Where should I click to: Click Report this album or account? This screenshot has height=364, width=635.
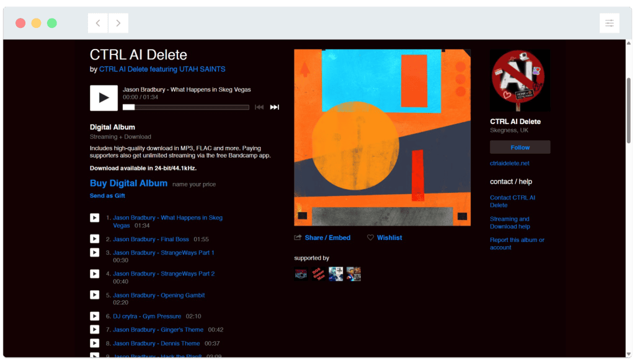click(517, 244)
